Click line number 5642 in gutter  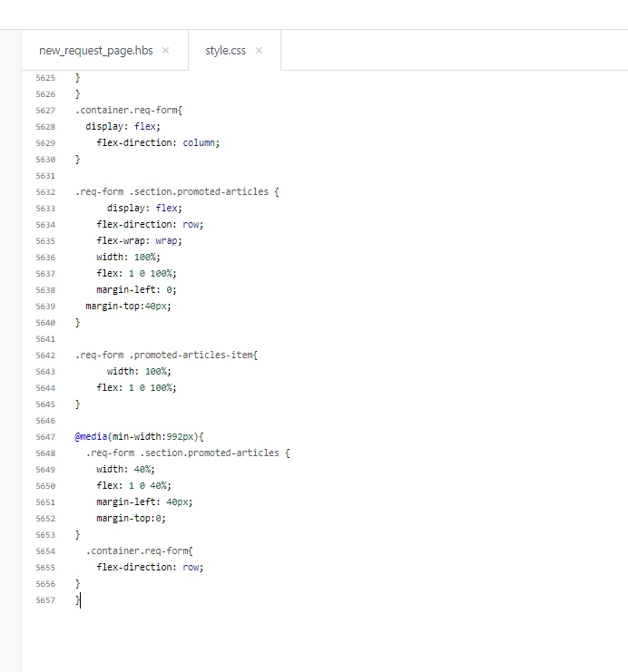click(x=45, y=355)
